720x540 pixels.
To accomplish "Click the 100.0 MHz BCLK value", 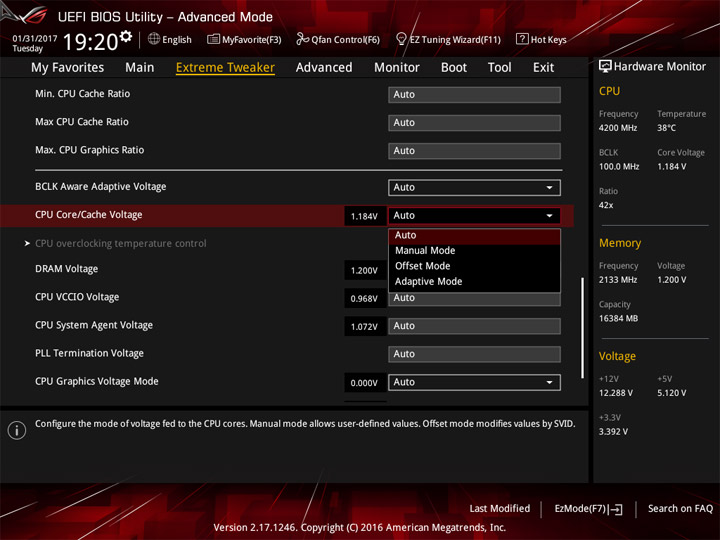I will tap(619, 167).
